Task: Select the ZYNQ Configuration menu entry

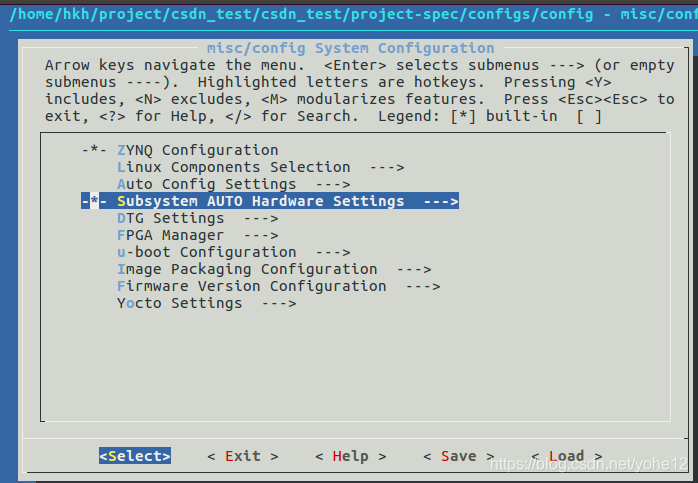Action: (x=180, y=150)
